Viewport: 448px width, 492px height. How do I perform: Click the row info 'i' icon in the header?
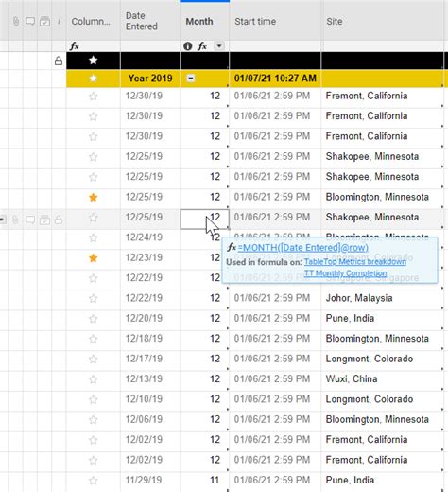click(x=59, y=21)
